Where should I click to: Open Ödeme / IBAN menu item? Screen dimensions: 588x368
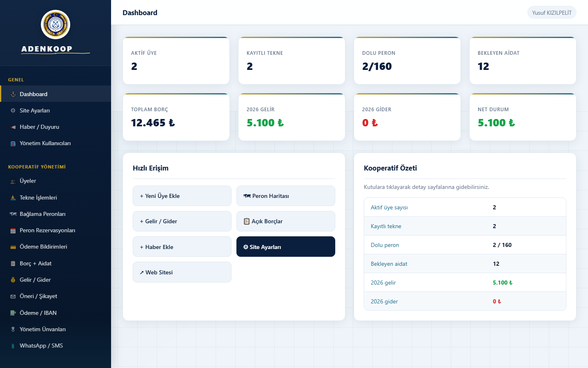(x=56, y=313)
